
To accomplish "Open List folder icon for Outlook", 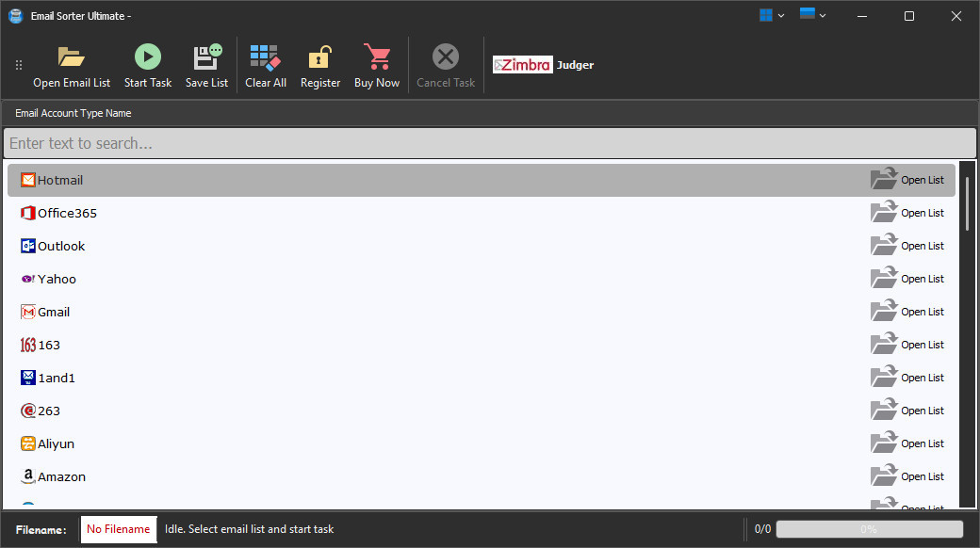I will 884,245.
